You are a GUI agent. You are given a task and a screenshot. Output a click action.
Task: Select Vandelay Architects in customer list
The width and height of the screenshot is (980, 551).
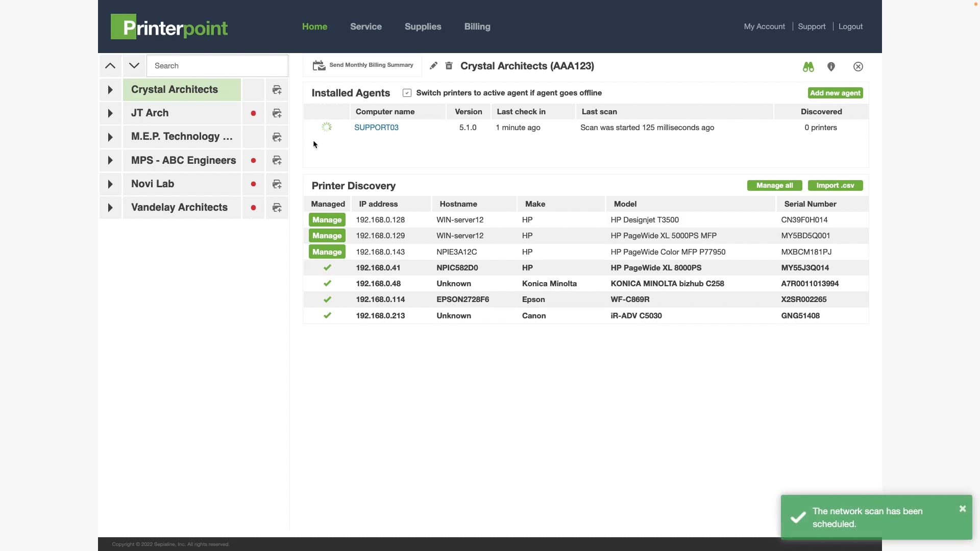point(182,208)
